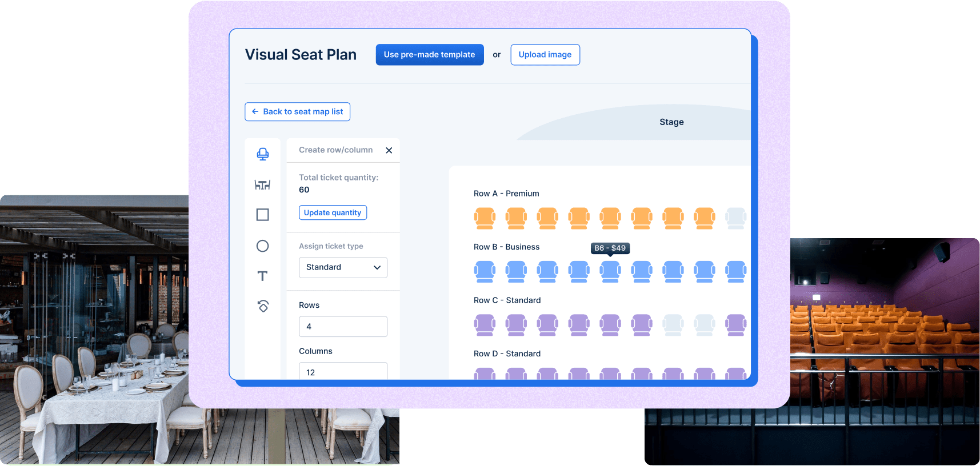The image size is (980, 466).
Task: Select second blue seat in Row B
Action: click(x=516, y=271)
